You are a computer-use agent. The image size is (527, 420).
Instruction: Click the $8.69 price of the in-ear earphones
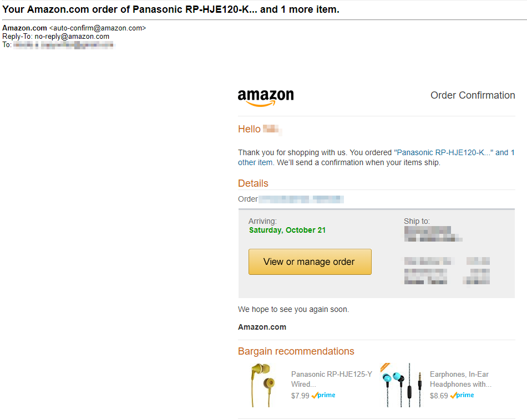tap(439, 396)
